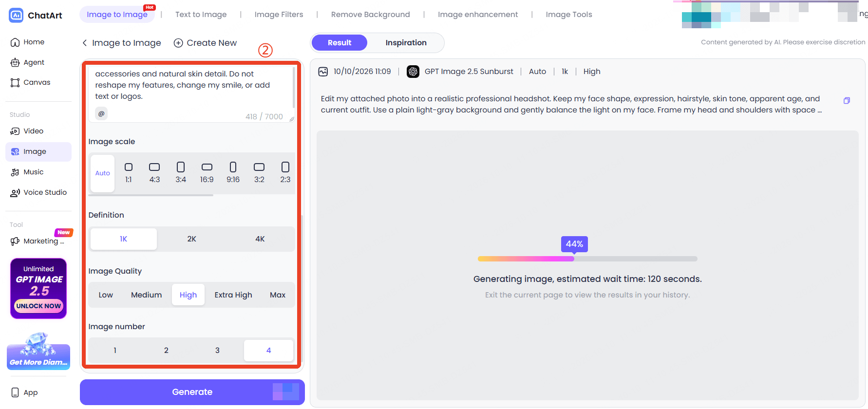This screenshot has height=409, width=868.
Task: Choose the 4:3 image scale
Action: (x=154, y=173)
